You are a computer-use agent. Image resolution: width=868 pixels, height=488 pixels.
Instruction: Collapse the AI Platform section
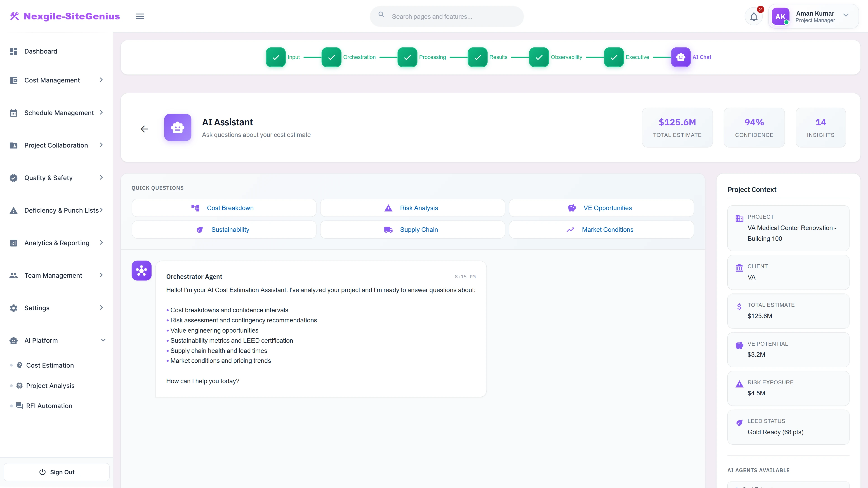click(103, 340)
